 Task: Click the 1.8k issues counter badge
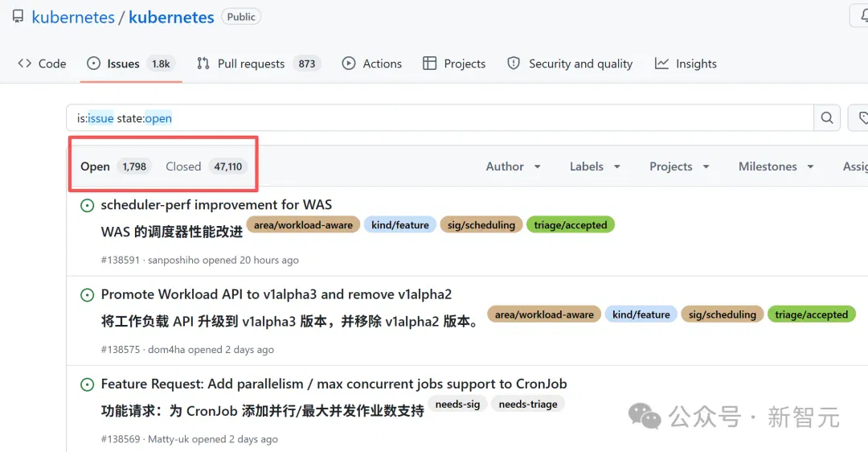coord(161,64)
